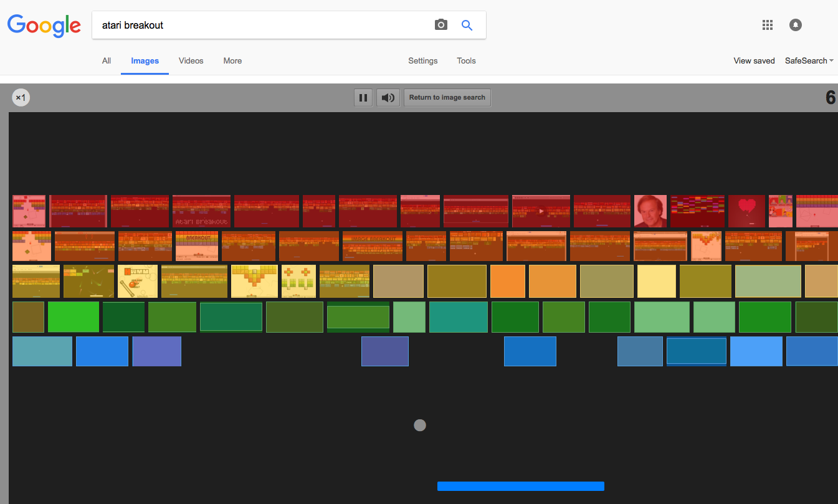838x504 pixels.
Task: Click the blue paddle bar
Action: click(521, 486)
